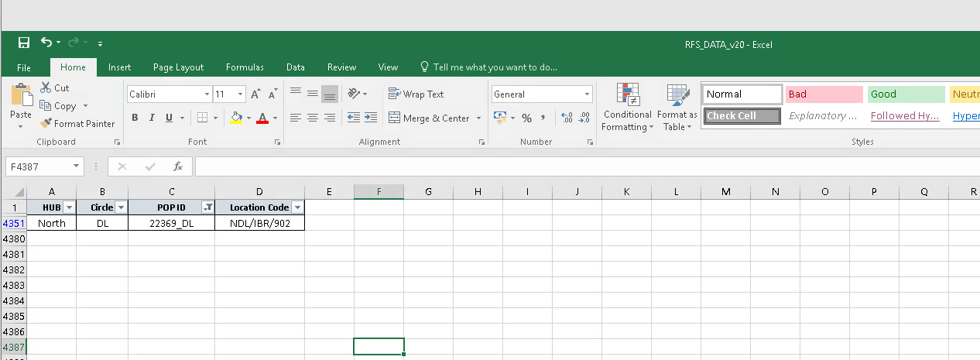Click the Percent Style icon

click(x=526, y=118)
